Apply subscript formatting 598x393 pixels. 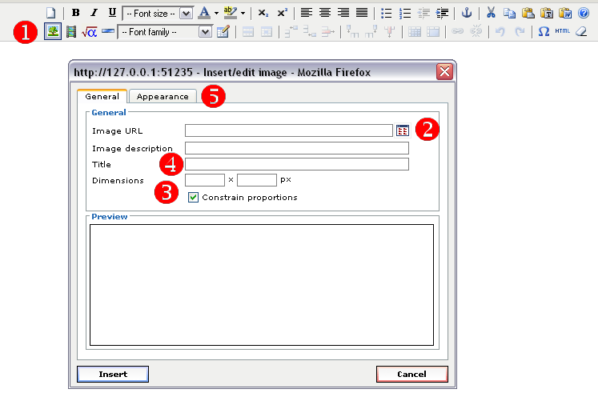tap(263, 13)
